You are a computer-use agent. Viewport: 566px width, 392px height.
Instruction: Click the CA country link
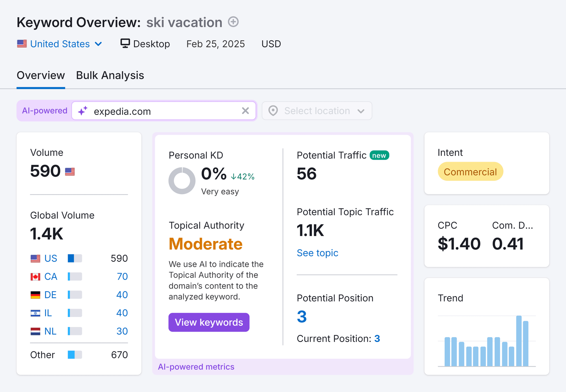coord(51,276)
